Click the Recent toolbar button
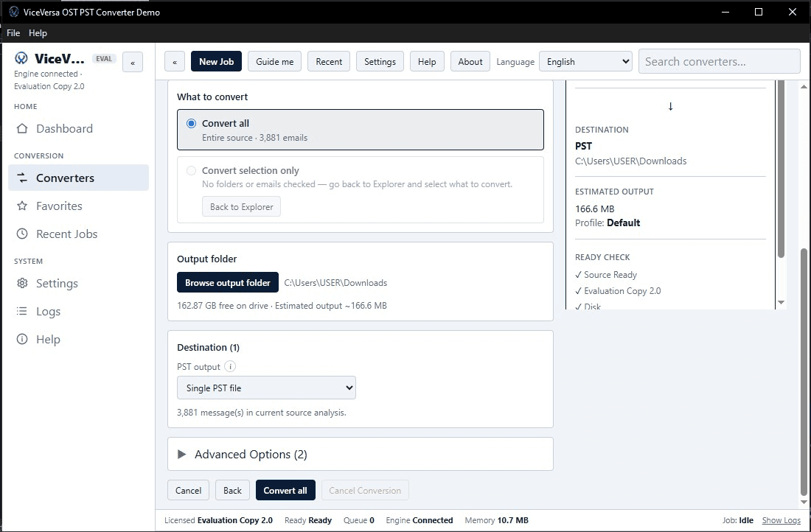Image resolution: width=811 pixels, height=532 pixels. pos(329,61)
